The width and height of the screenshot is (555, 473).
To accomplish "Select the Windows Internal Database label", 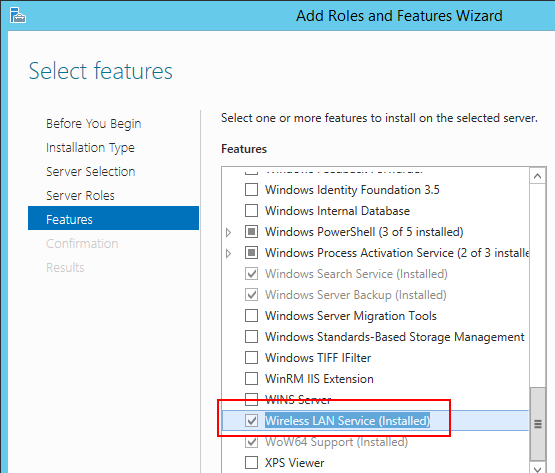I will (337, 211).
